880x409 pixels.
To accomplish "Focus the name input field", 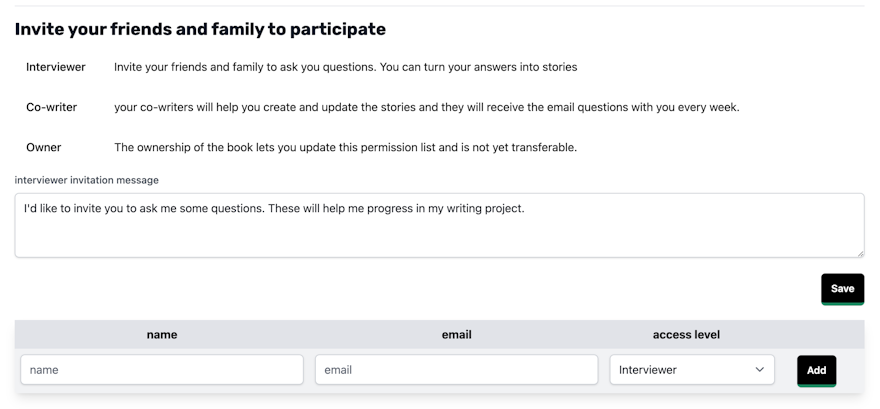I will pos(162,370).
